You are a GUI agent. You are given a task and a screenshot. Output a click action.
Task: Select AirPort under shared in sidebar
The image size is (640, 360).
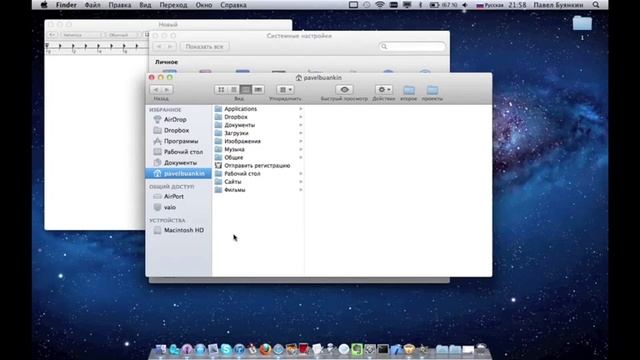(x=178, y=196)
